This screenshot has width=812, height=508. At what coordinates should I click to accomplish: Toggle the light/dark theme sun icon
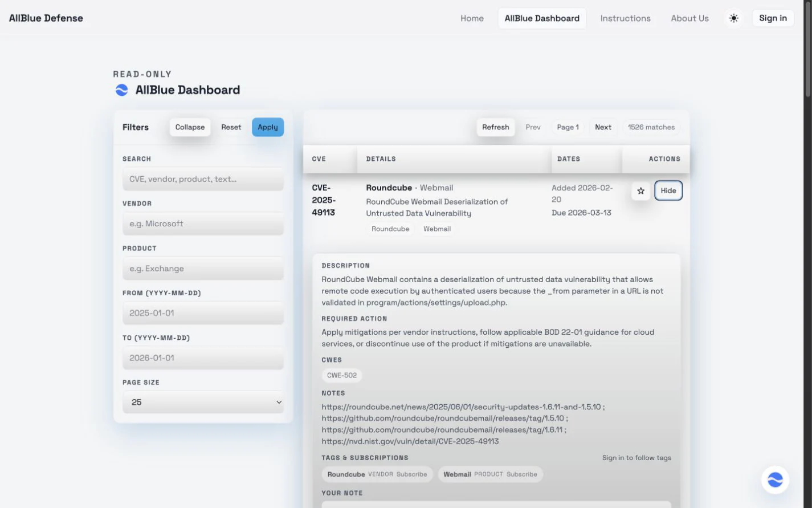733,18
